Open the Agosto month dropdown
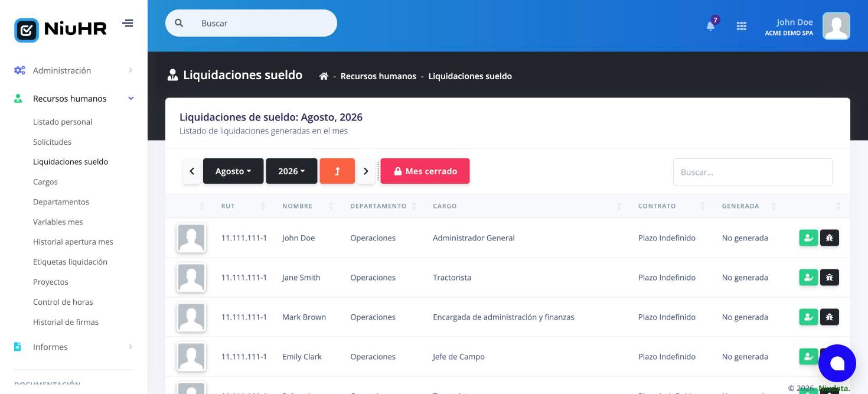Viewport: 868px width, 394px height. 233,171
